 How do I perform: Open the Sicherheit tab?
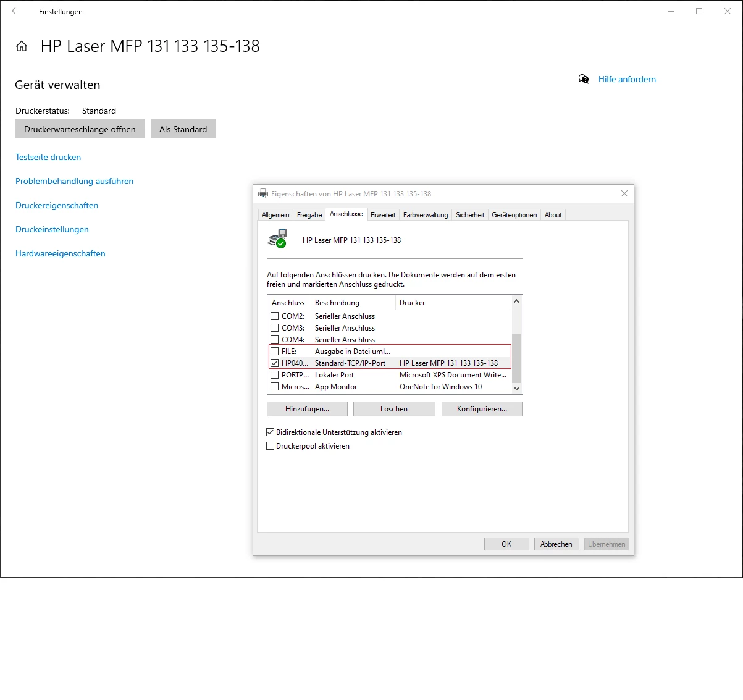click(x=470, y=215)
